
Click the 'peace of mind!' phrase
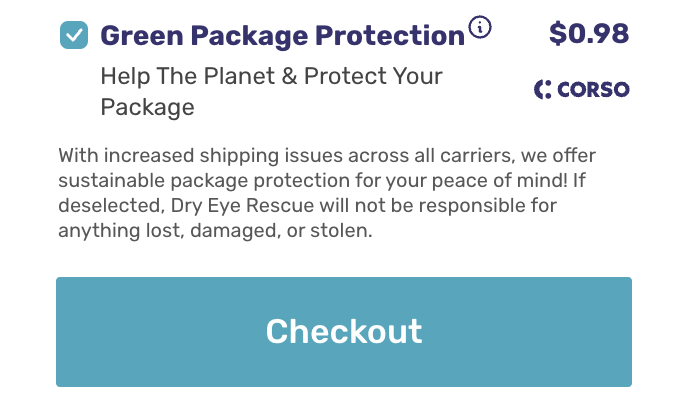tap(500, 181)
